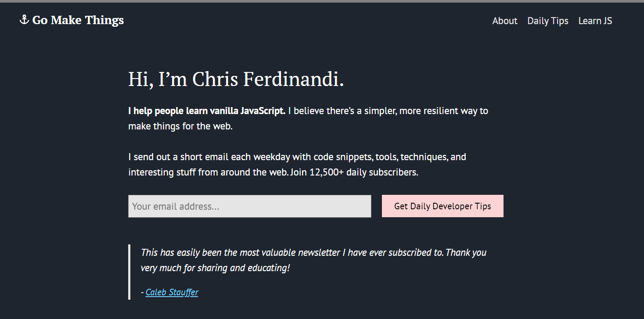
Task: Open the Learn JS navigation item
Action: [595, 21]
